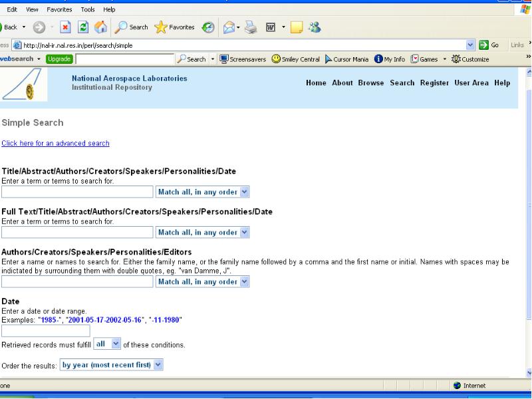Viewport: 532px width, 399px height.
Task: Click the Screensavers toolbar item
Action: point(243,59)
